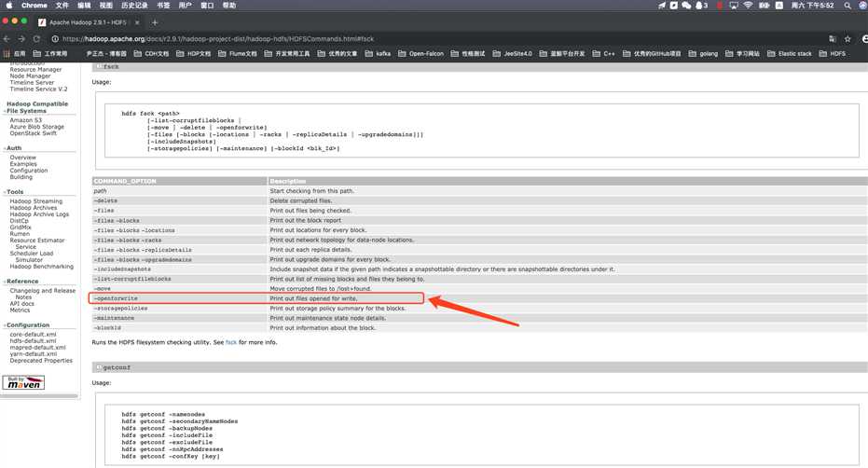
Task: Open Spotlight search magnifier
Action: 847,5
